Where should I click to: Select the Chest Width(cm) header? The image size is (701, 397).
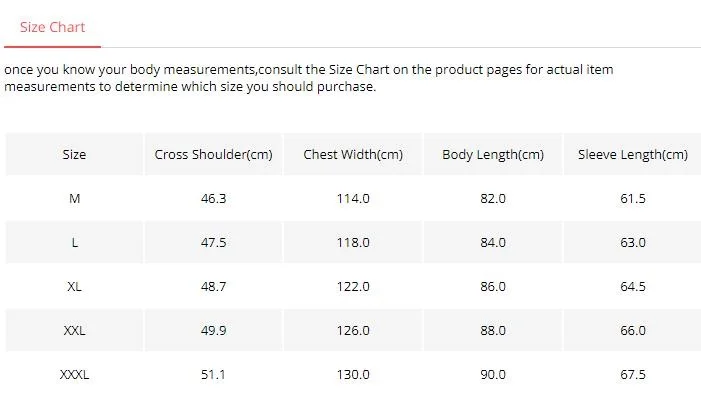click(353, 155)
